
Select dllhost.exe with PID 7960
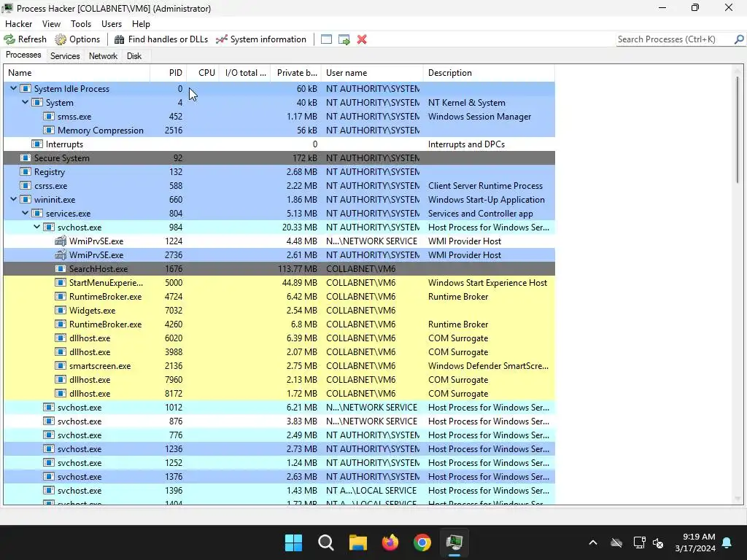[279, 379]
